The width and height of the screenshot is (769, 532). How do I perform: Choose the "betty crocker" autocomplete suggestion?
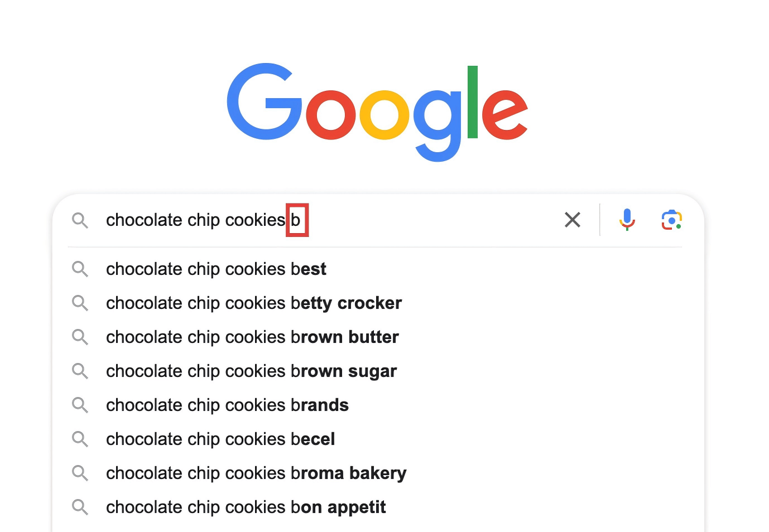tap(254, 303)
